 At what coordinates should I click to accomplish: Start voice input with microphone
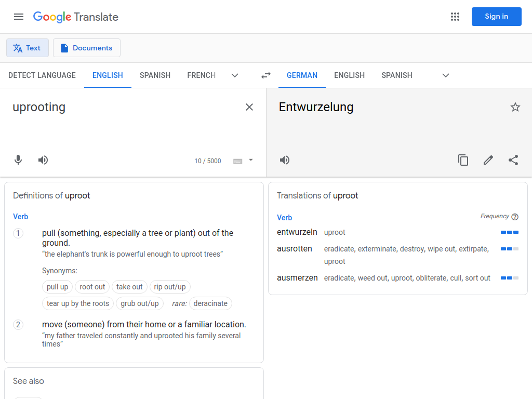pyautogui.click(x=18, y=160)
